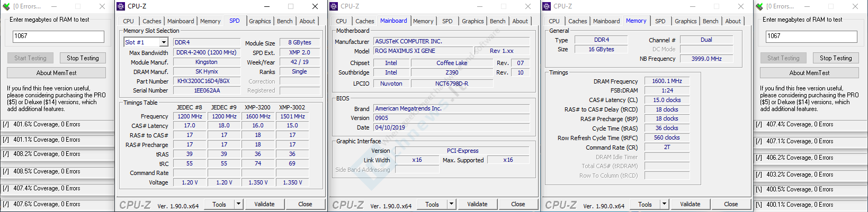Click the tRFC value 560 clocks

pos(667,137)
